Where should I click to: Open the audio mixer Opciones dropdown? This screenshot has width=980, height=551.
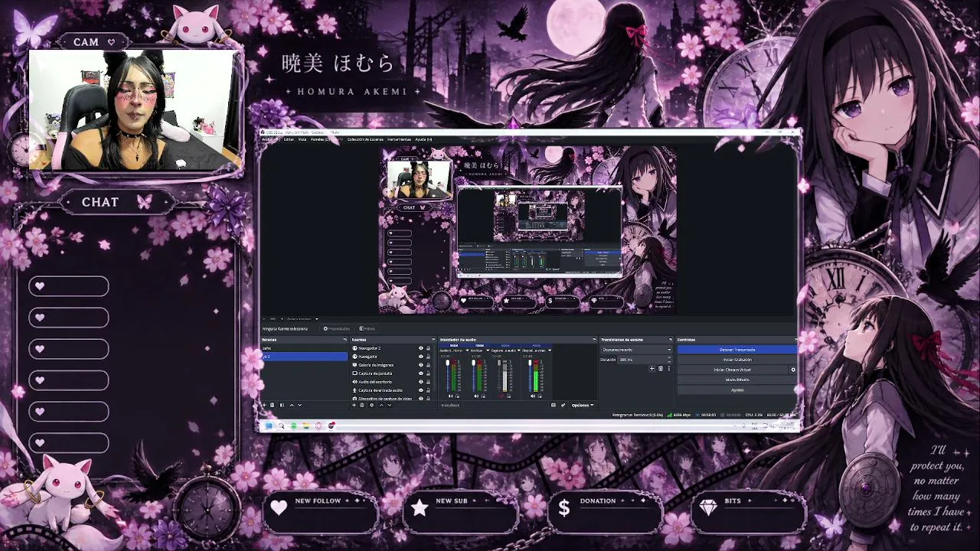pos(582,405)
